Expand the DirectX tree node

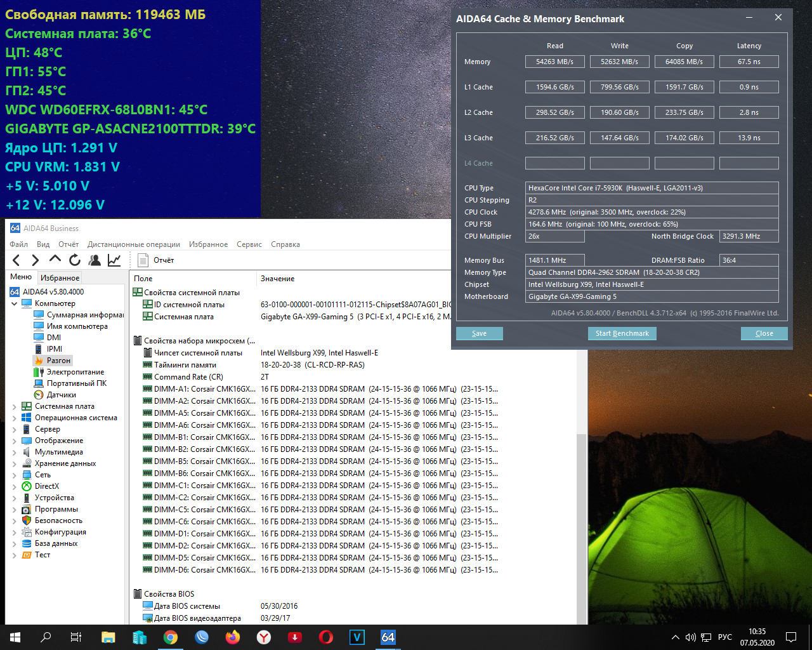point(15,486)
